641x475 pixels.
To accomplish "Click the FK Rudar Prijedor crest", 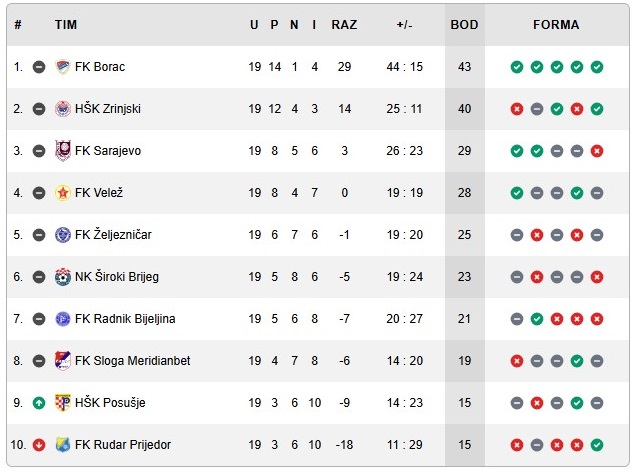I will tap(64, 445).
